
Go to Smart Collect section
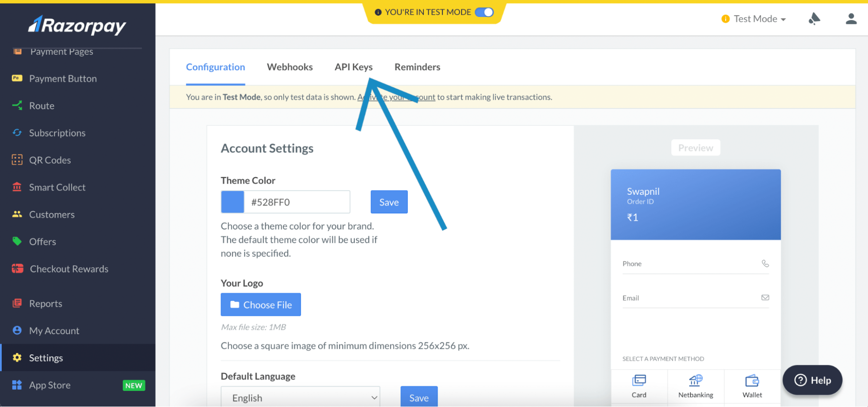pos(57,187)
